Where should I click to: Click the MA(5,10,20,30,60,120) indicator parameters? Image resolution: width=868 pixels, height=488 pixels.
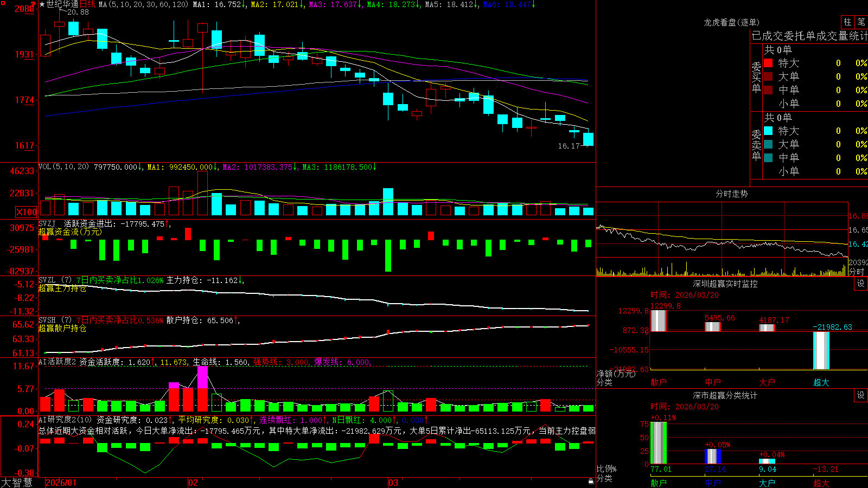pyautogui.click(x=144, y=4)
